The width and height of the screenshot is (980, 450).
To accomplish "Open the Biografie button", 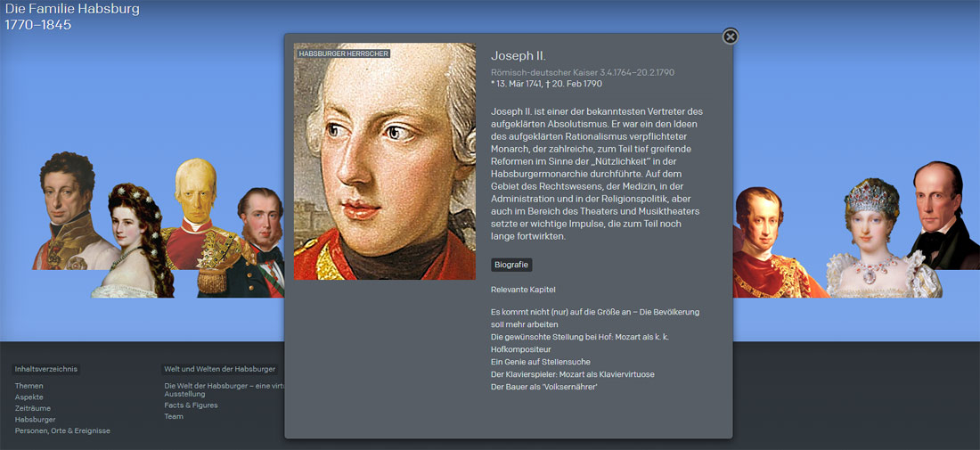I will tap(511, 265).
